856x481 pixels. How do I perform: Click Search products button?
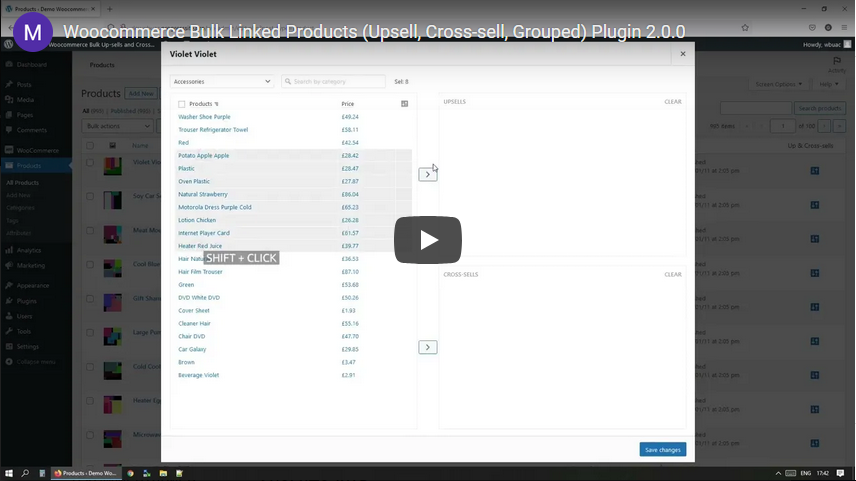[x=819, y=109]
